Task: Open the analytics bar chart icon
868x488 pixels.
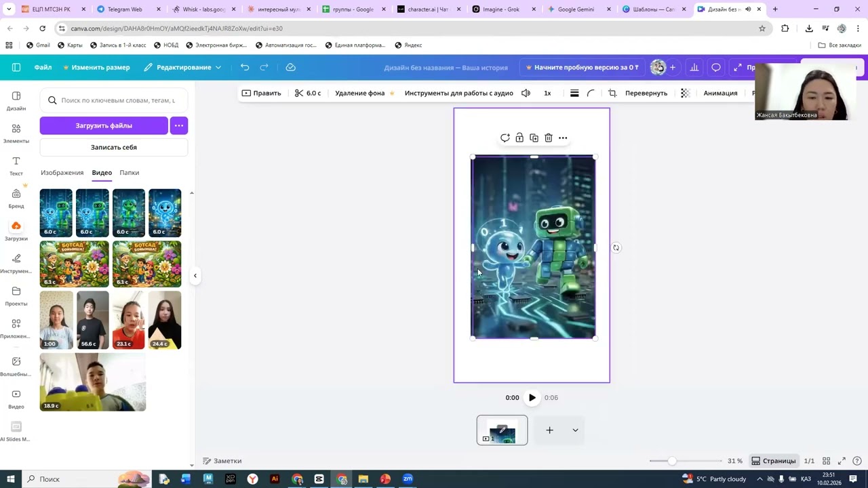Action: pyautogui.click(x=694, y=67)
